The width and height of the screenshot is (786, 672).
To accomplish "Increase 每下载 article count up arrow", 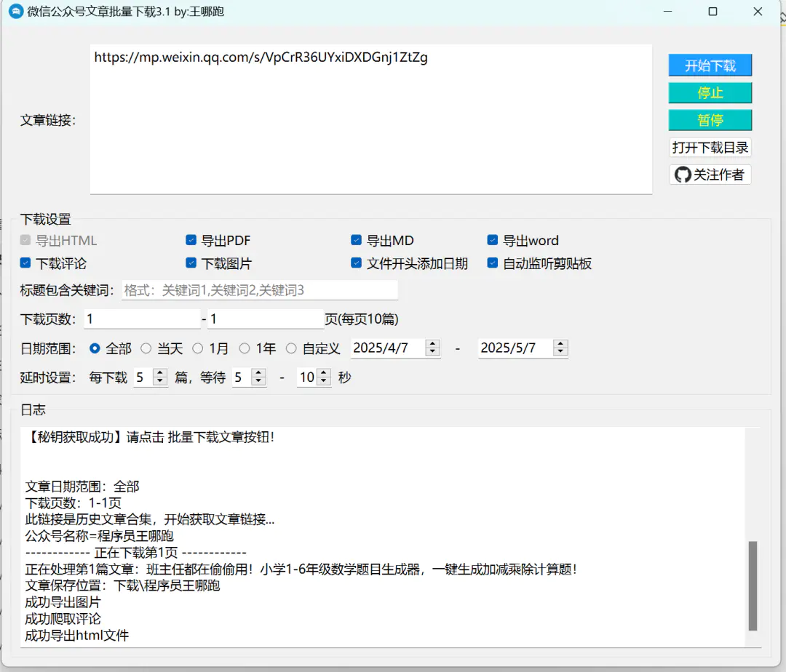I will pos(160,373).
